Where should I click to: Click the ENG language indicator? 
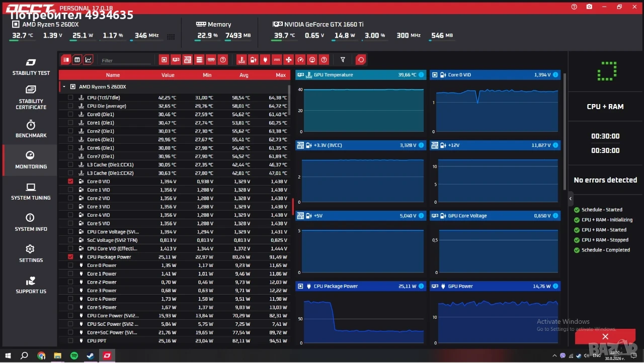click(x=596, y=356)
